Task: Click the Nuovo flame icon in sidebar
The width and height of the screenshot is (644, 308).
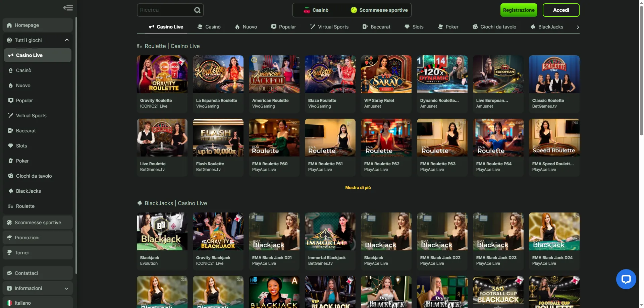Action: point(11,85)
